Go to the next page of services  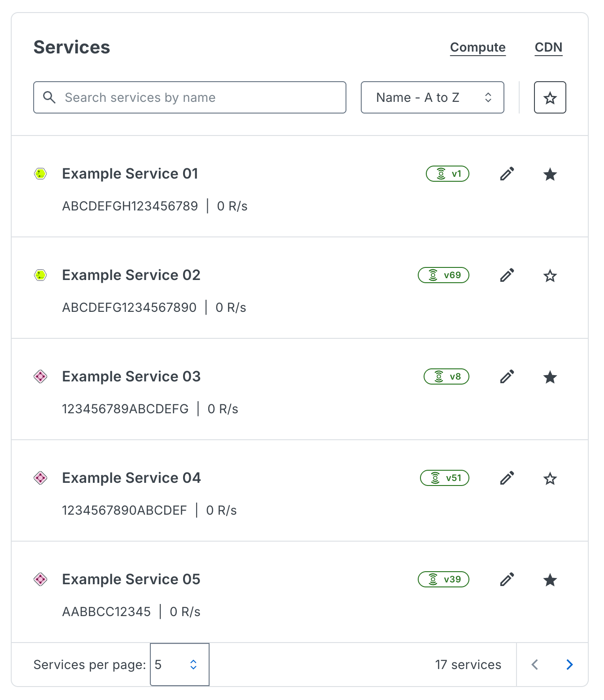tap(569, 665)
